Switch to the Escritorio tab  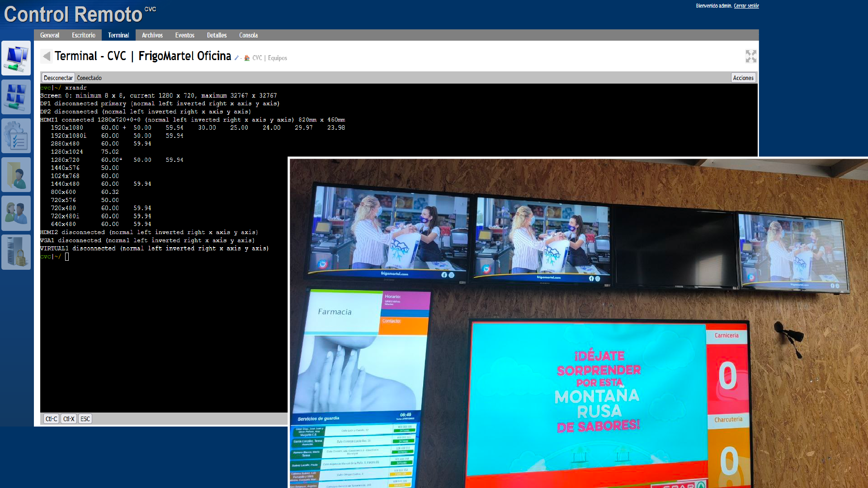84,35
